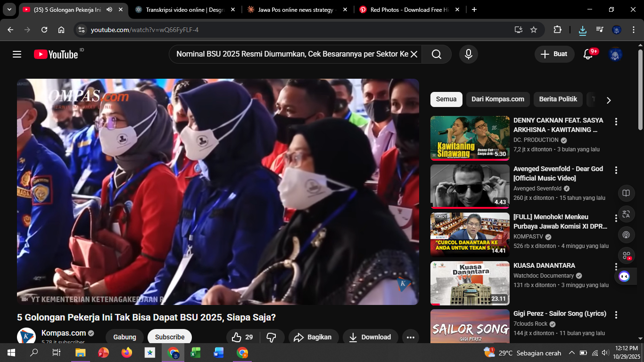Play the Kawitaning Sinawang video thumbnail
644x362 pixels.
470,138
